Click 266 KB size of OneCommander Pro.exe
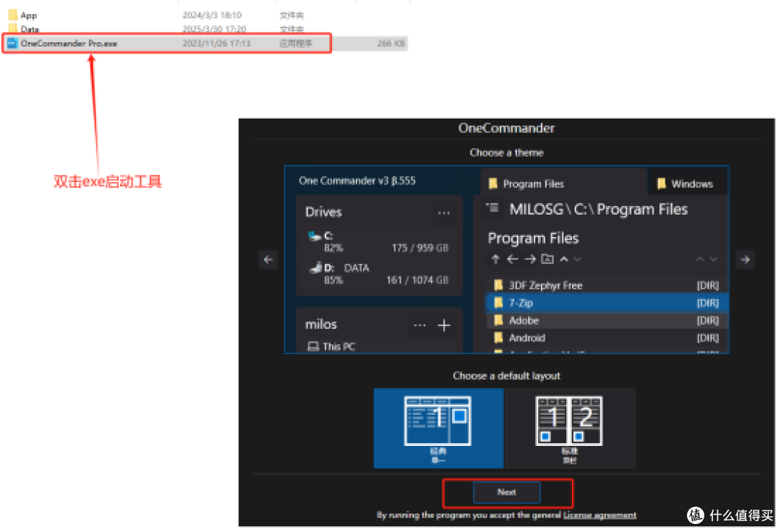This screenshot has width=781, height=532. (x=390, y=43)
